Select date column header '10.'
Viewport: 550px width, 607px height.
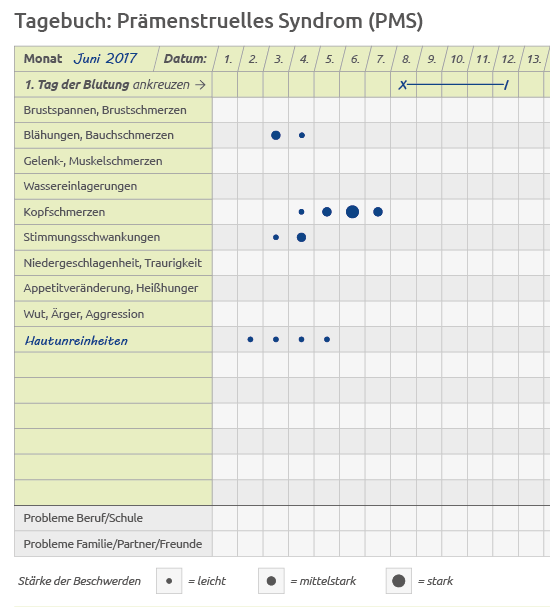(x=457, y=59)
